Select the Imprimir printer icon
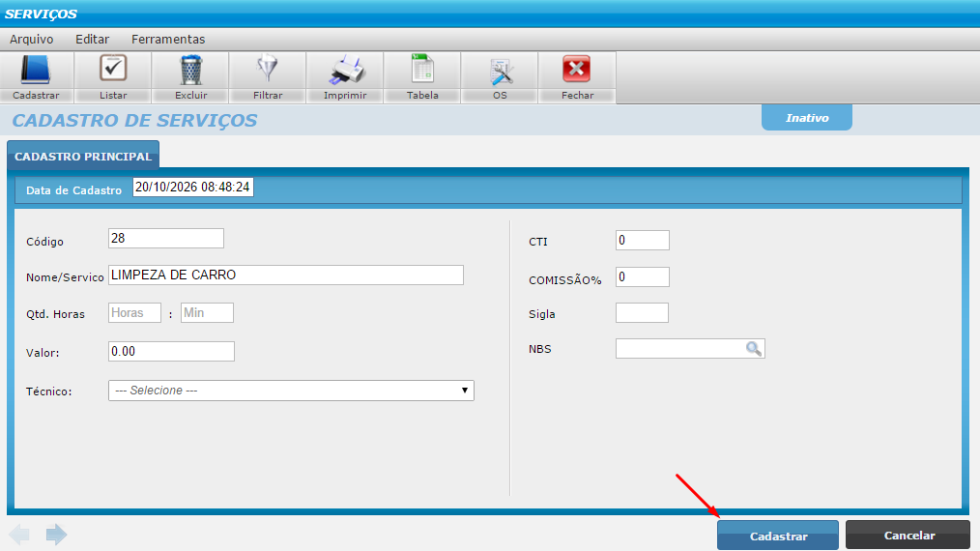The image size is (980, 551). coord(346,70)
